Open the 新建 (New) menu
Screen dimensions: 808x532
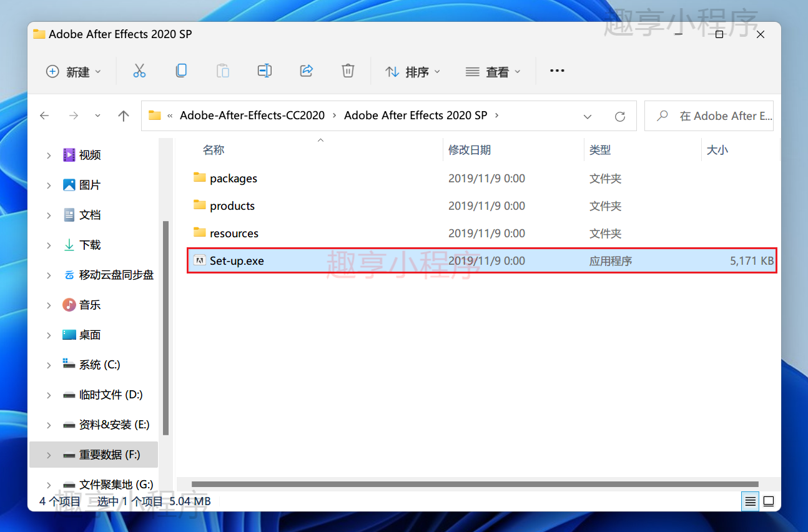point(73,72)
